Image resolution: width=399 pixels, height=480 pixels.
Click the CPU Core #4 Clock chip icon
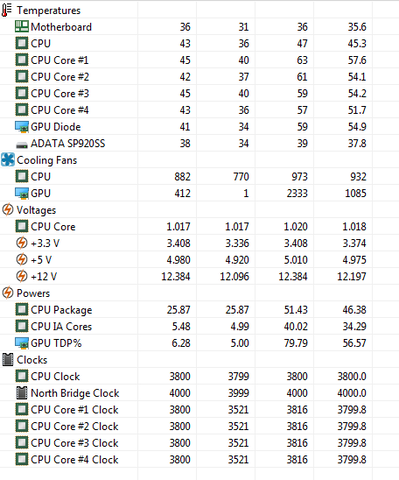tap(22, 460)
